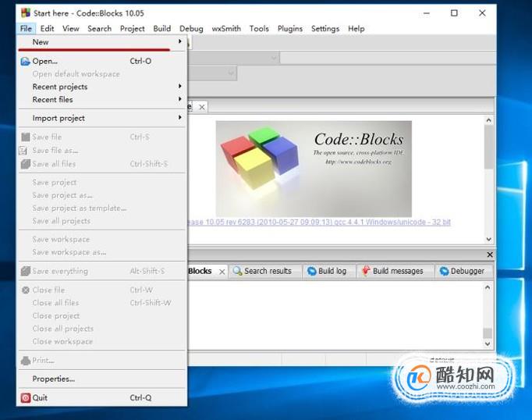The width and height of the screenshot is (532, 420).
Task: Click the Code::Blocks logo banner
Action: point(314,169)
